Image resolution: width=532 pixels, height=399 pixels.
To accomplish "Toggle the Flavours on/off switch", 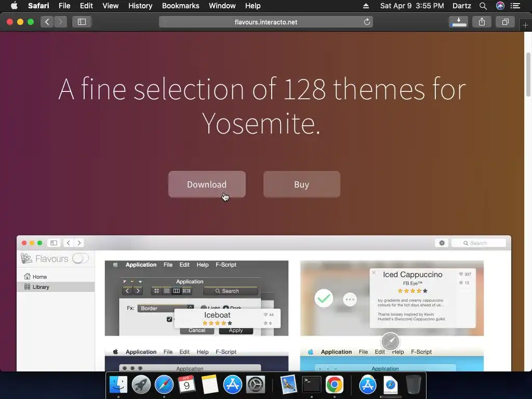I will [81, 259].
